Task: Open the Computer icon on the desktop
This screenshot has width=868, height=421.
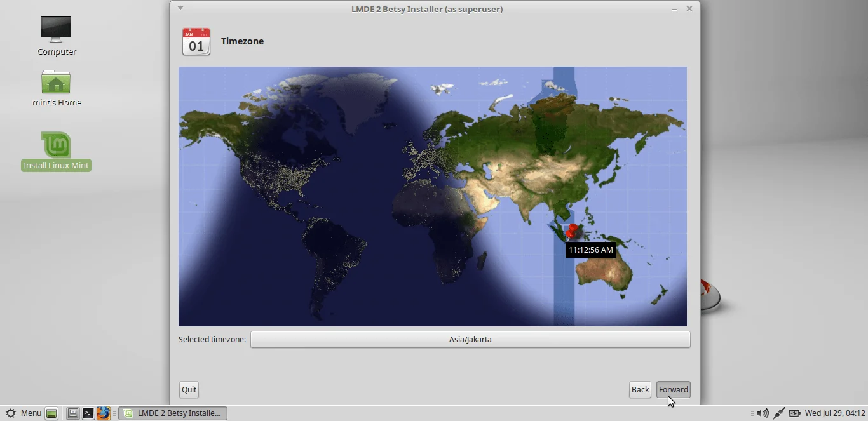Action: point(56,30)
